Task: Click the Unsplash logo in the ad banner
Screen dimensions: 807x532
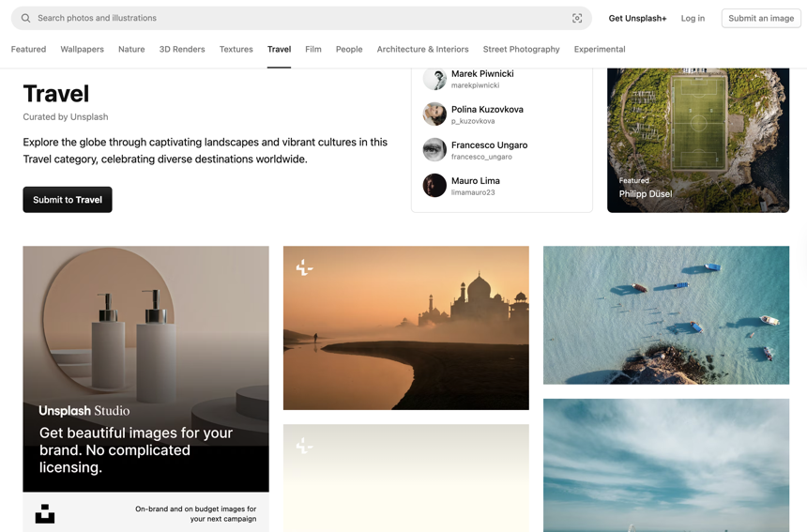Action: [x=45, y=513]
